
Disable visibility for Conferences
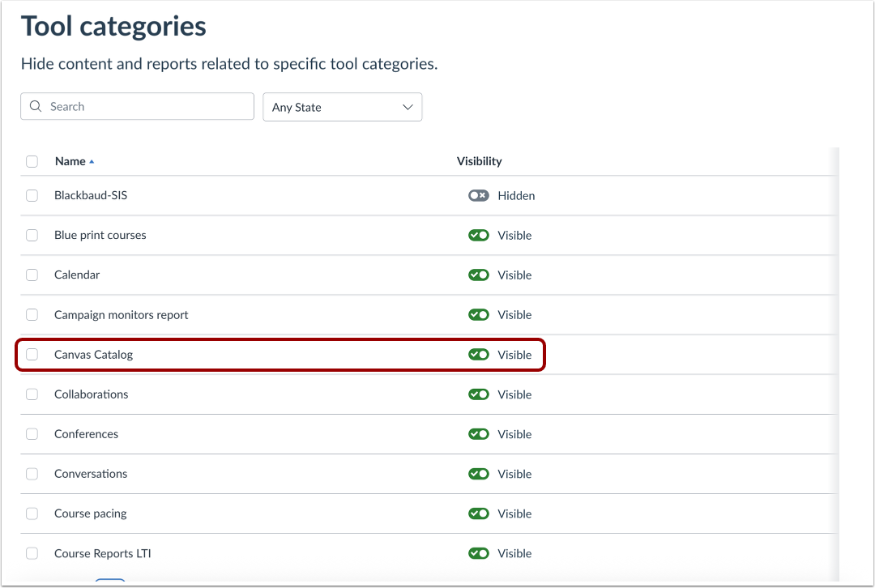pos(479,434)
